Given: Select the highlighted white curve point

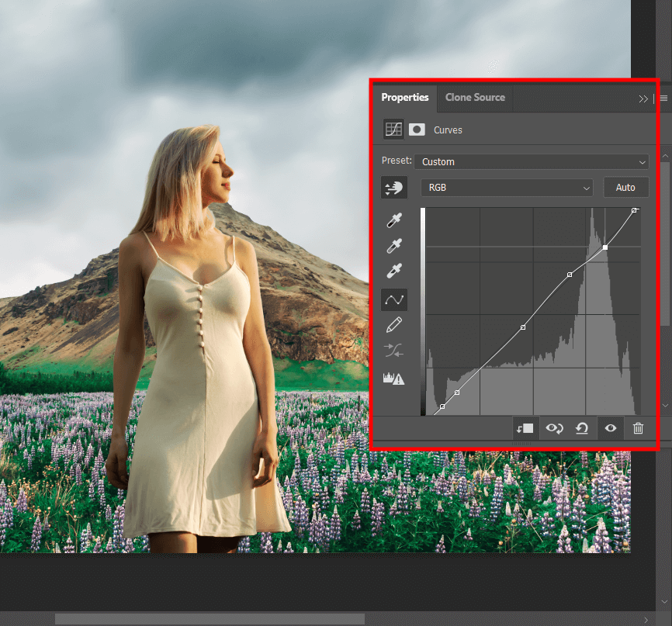Looking at the screenshot, I should 604,247.
